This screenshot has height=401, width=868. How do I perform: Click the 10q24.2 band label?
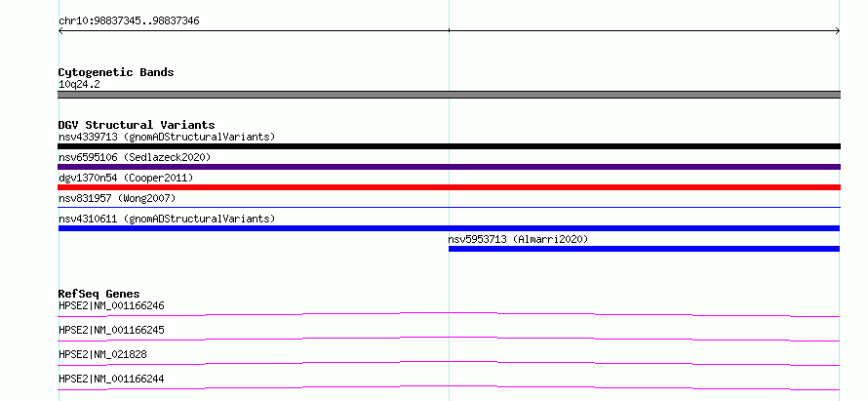[79, 85]
